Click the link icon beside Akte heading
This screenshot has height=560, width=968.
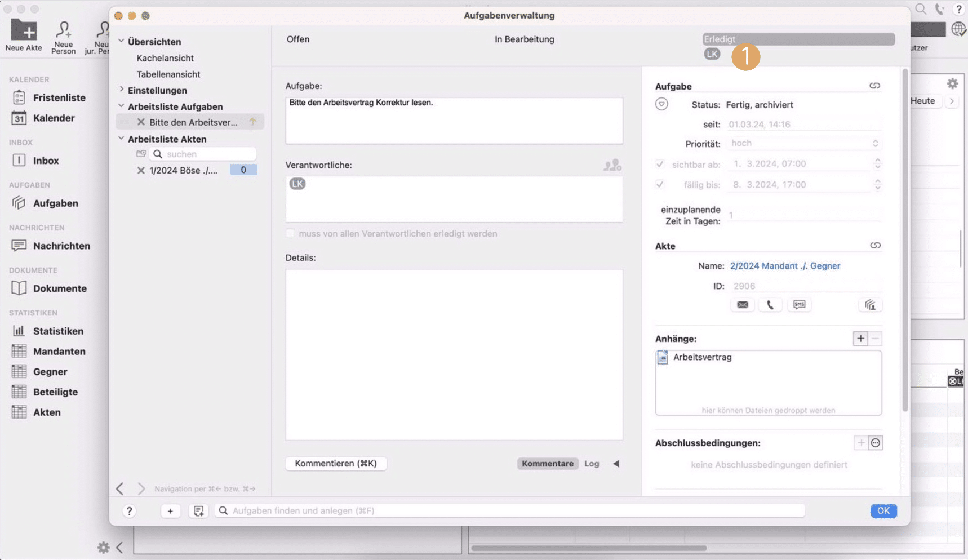click(x=875, y=245)
